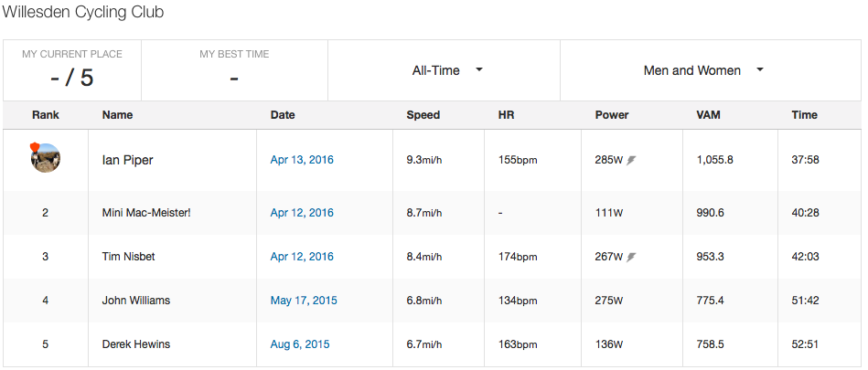
Task: Click the Time column header
Action: tap(804, 115)
